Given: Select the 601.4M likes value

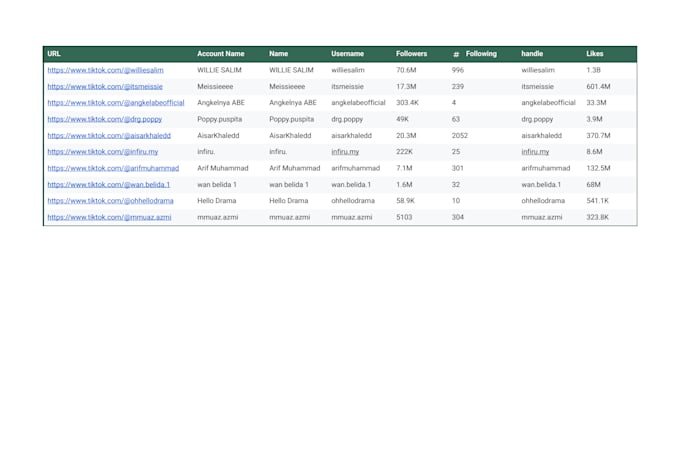Looking at the screenshot, I should [x=598, y=87].
